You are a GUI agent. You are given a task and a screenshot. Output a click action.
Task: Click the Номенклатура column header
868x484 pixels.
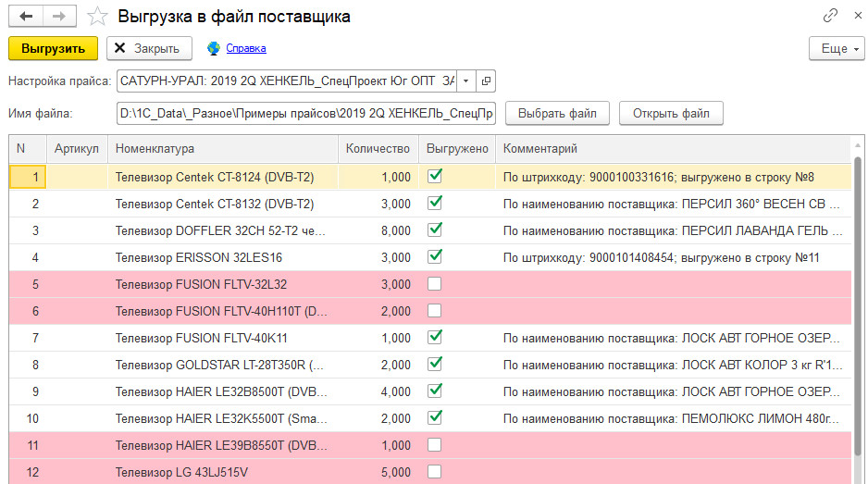coord(223,148)
